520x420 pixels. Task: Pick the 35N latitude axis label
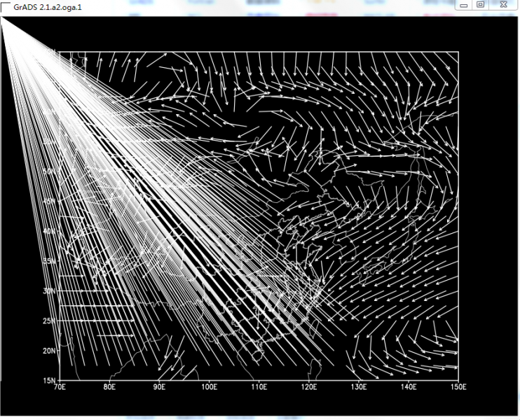pos(50,261)
